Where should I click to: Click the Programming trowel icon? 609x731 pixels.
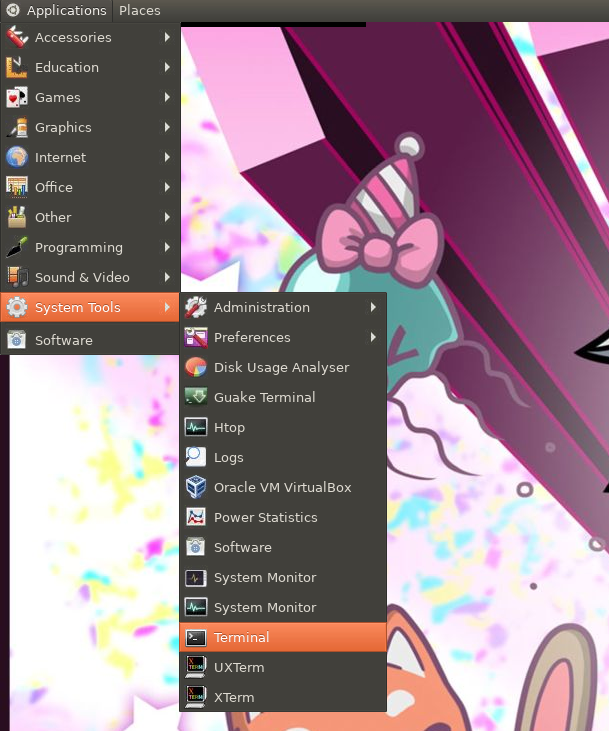(17, 247)
